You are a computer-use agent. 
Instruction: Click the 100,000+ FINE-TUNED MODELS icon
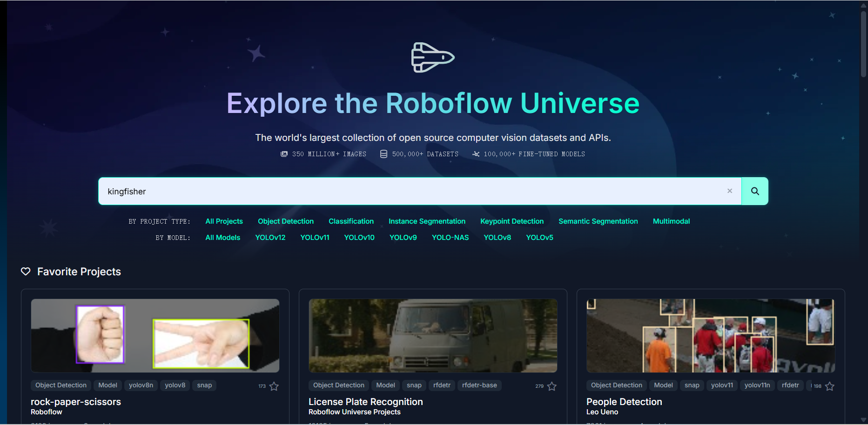point(476,154)
